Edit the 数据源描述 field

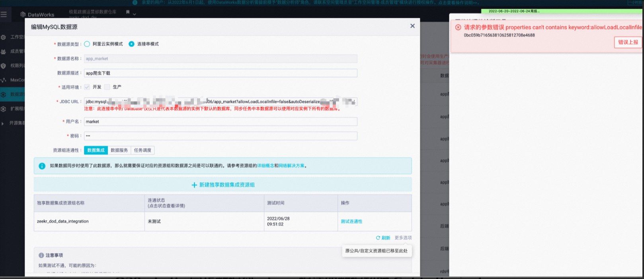coord(221,73)
